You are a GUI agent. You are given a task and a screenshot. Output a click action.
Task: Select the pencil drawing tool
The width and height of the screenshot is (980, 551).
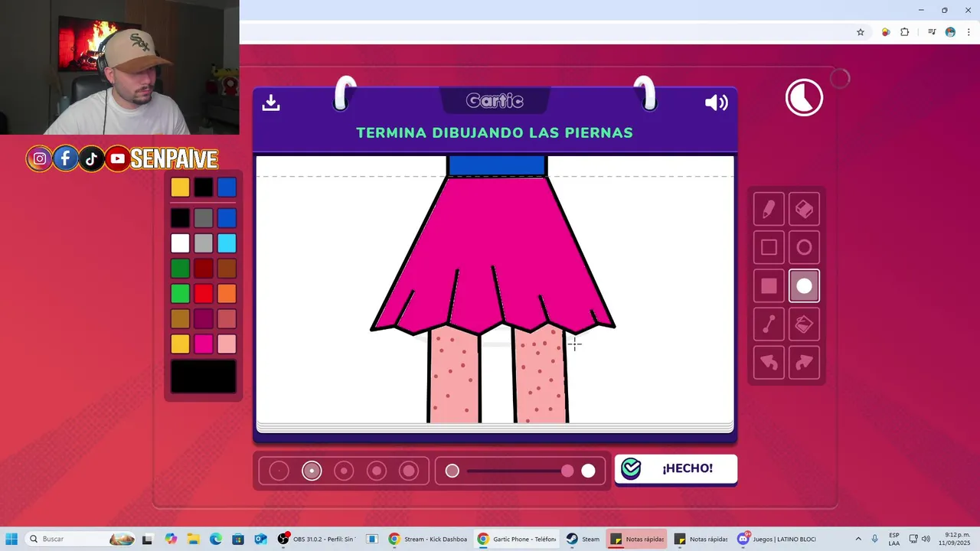tap(769, 209)
